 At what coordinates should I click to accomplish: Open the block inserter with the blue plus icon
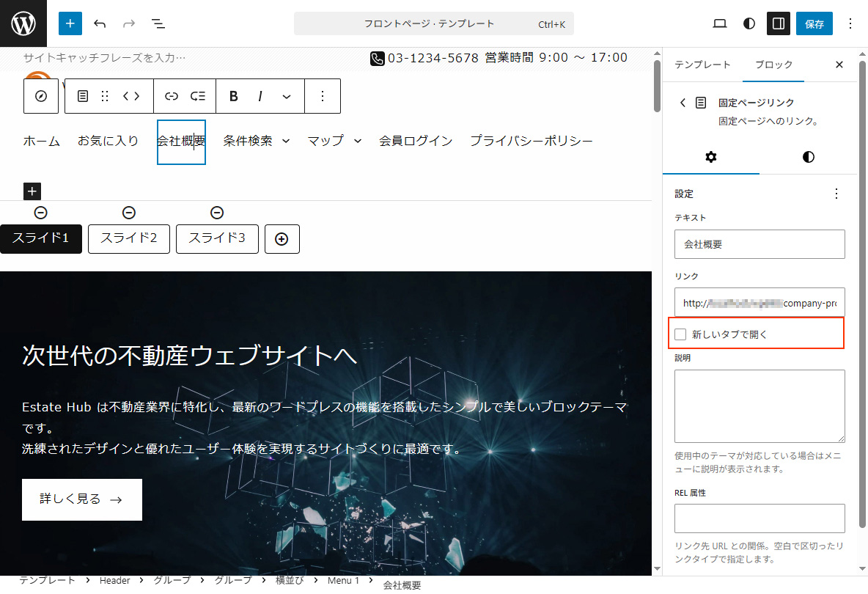pyautogui.click(x=70, y=23)
